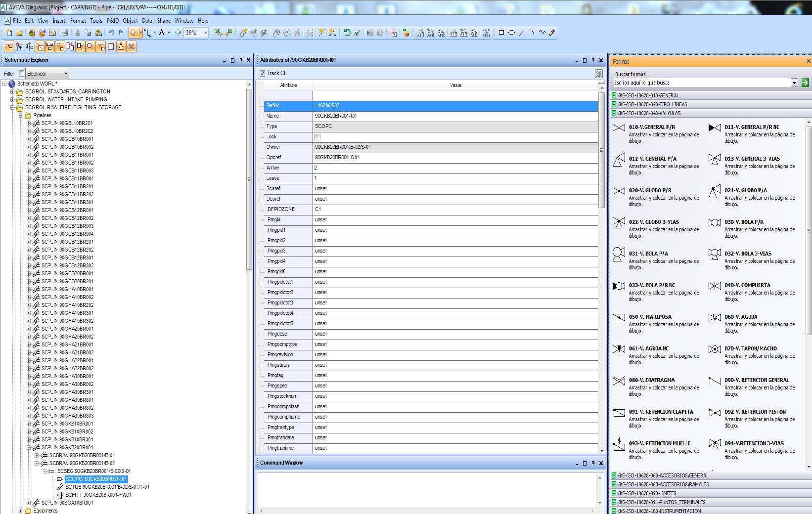Screen dimensions: 812x514
Task: Open the zoom percentage dropdown
Action: 206,33
